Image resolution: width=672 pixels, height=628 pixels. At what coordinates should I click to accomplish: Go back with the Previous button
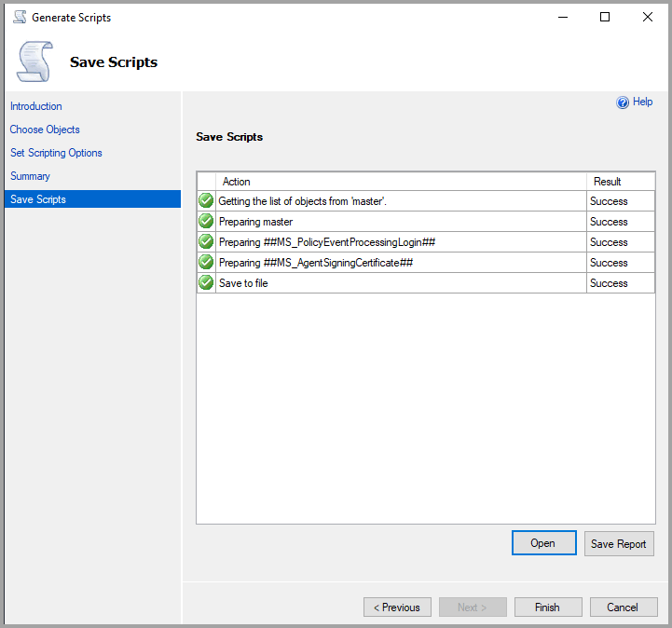[x=397, y=608]
